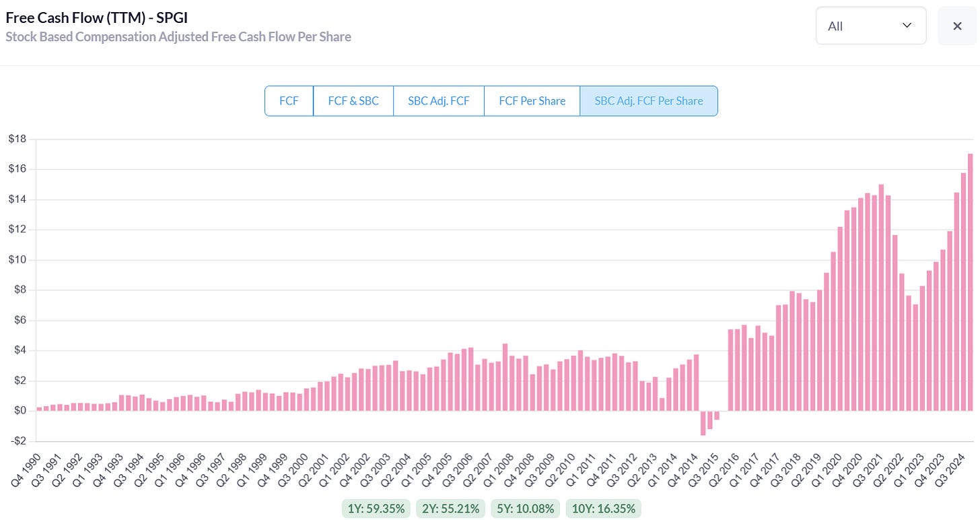Click the $18 y-axis label
The height and width of the screenshot is (520, 980).
tap(16, 139)
